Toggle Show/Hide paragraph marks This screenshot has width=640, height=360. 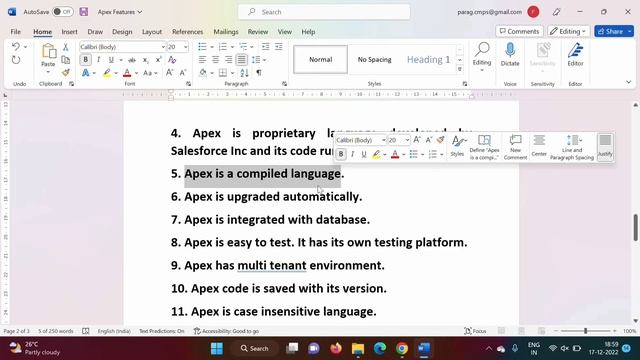(259, 73)
